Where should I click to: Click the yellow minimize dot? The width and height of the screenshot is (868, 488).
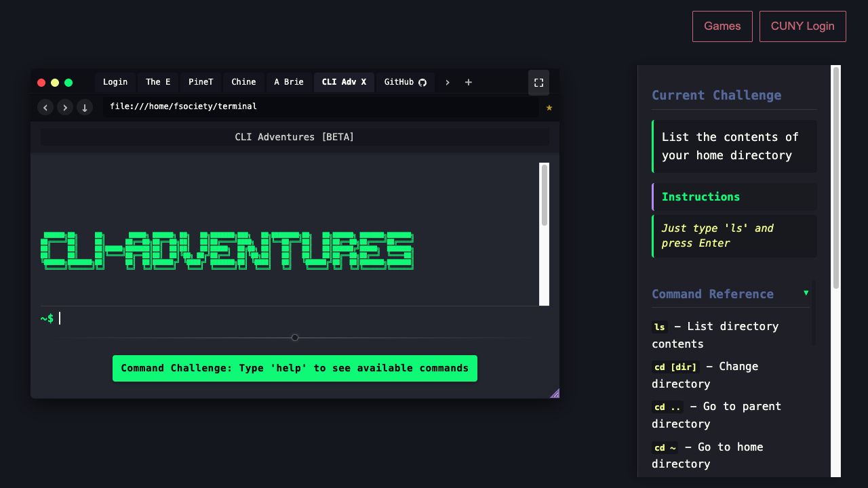(x=55, y=83)
